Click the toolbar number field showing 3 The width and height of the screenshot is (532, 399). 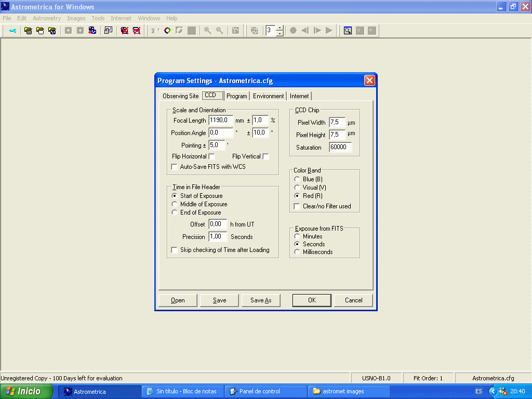point(271,31)
